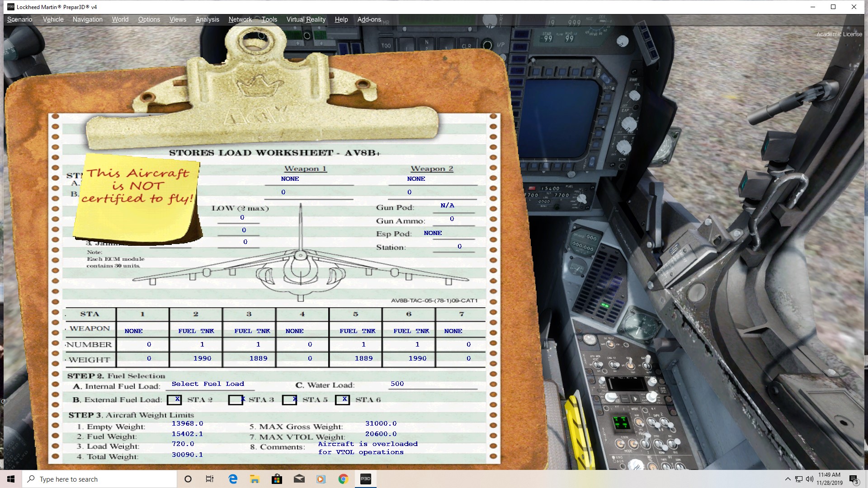Click the Water Load value 500
Screen dimensions: 868x488
pyautogui.click(x=397, y=384)
